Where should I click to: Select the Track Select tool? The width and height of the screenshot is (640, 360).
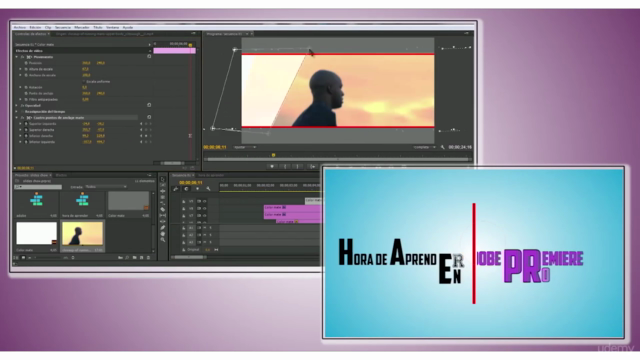pyautogui.click(x=162, y=185)
